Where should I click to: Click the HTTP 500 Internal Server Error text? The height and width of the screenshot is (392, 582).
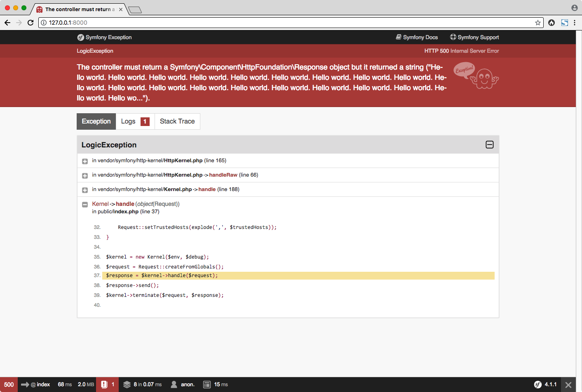pos(462,51)
